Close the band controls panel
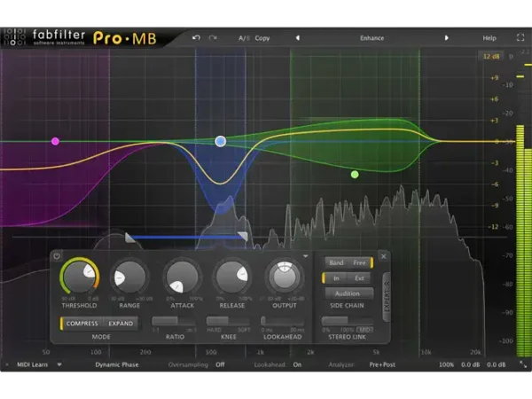Screen dimensions: 532x399 [383, 256]
